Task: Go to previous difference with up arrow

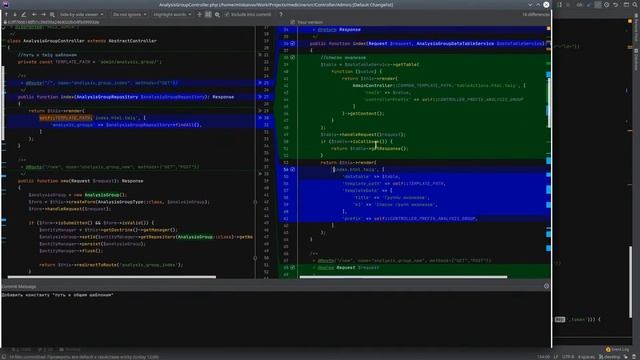Action: pos(6,14)
